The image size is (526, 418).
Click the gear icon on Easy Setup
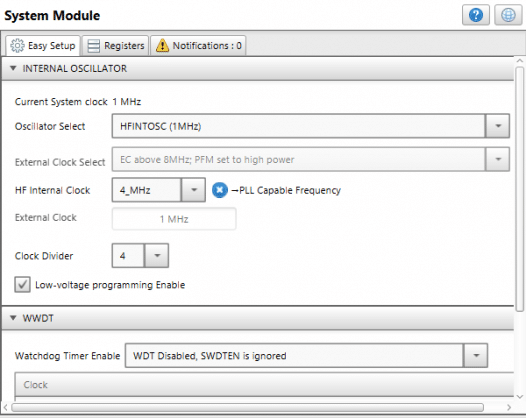pos(17,46)
